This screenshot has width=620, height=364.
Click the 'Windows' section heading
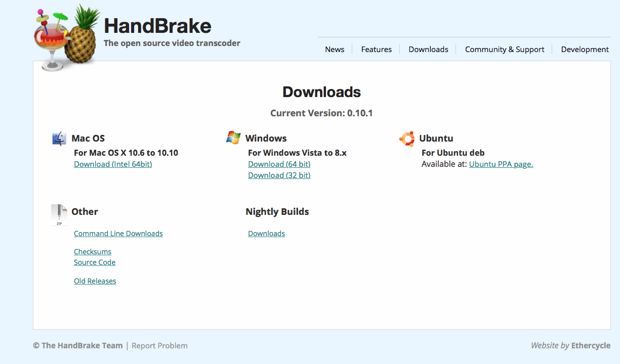coord(266,139)
